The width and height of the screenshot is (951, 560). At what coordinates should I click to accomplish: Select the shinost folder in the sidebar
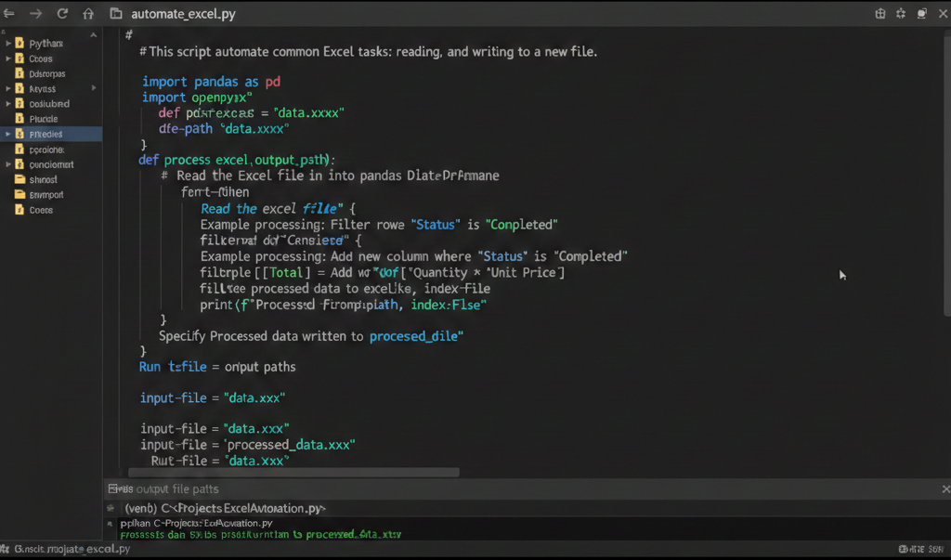click(42, 179)
